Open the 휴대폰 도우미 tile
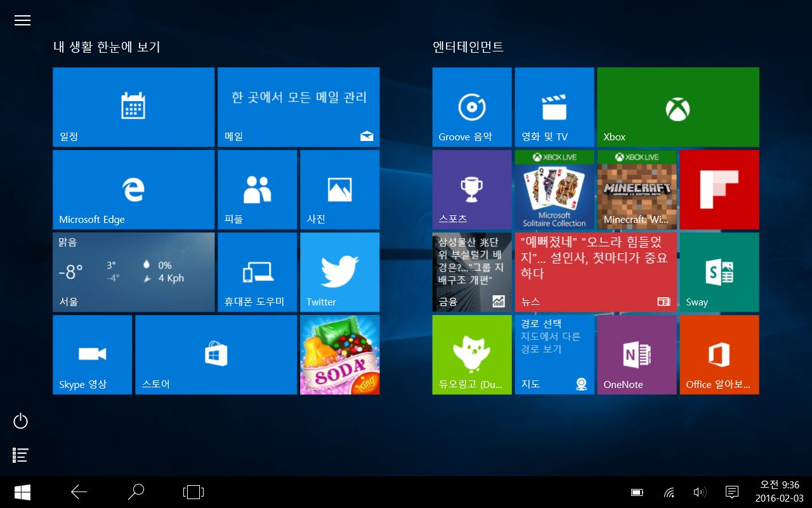Screen dimensions: 812x508 [x=257, y=272]
